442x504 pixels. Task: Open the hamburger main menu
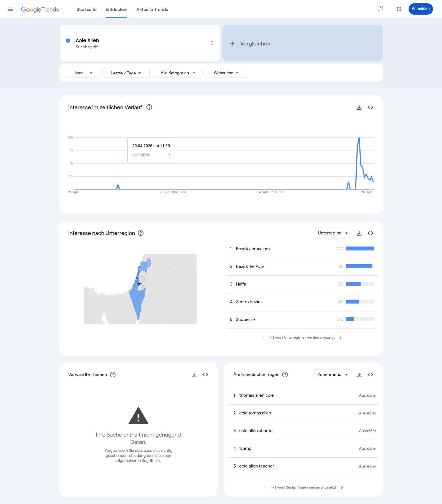click(x=10, y=9)
